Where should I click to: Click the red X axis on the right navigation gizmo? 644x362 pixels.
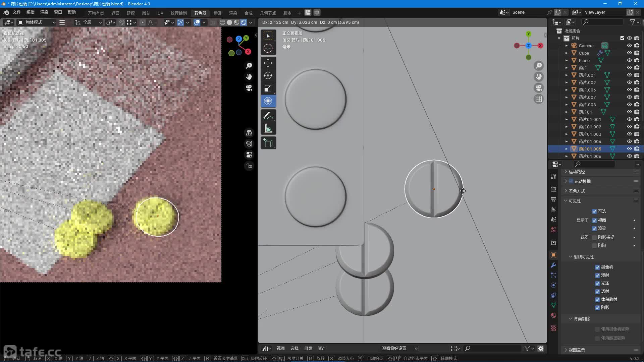pyautogui.click(x=540, y=46)
